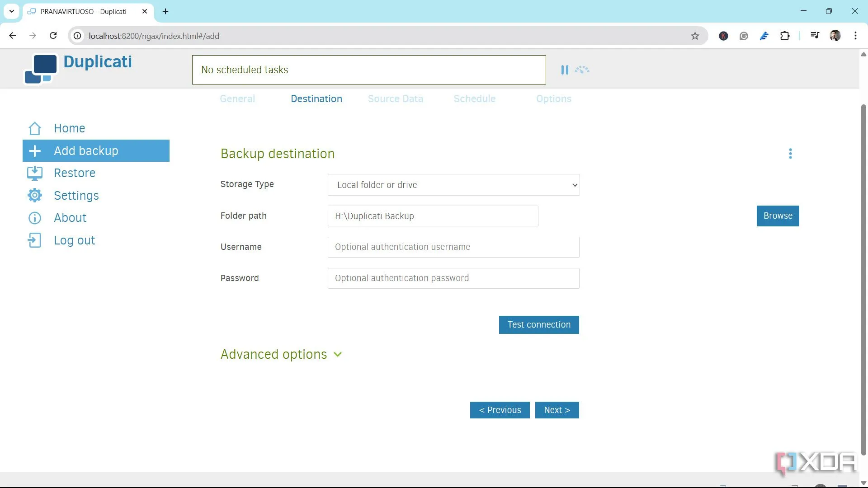
Task: Switch to the Source Data step tab
Action: tap(395, 99)
